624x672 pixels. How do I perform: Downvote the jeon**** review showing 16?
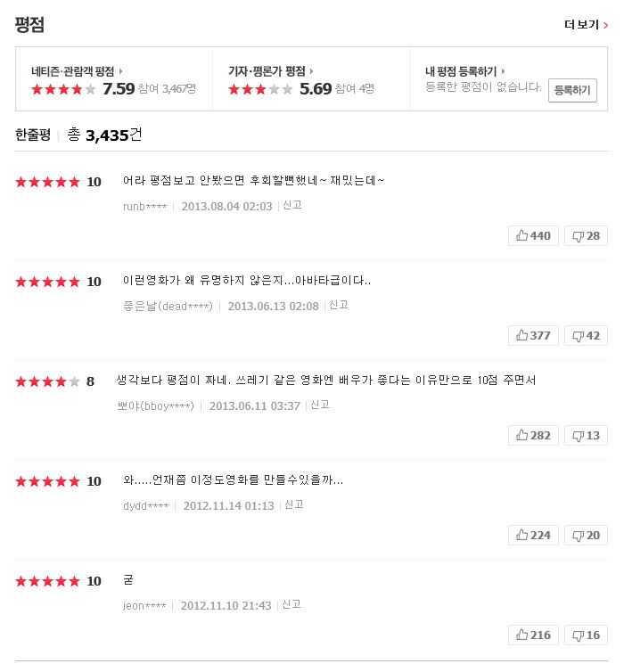tap(586, 635)
